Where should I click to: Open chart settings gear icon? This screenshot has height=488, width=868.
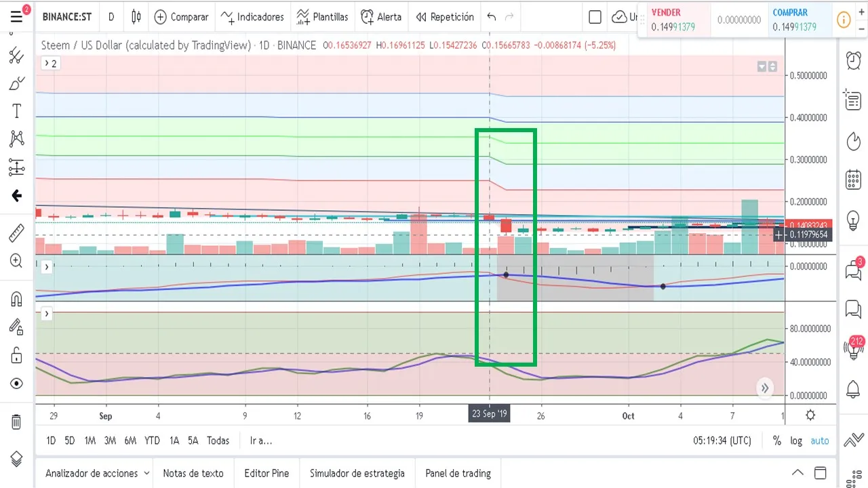[810, 415]
